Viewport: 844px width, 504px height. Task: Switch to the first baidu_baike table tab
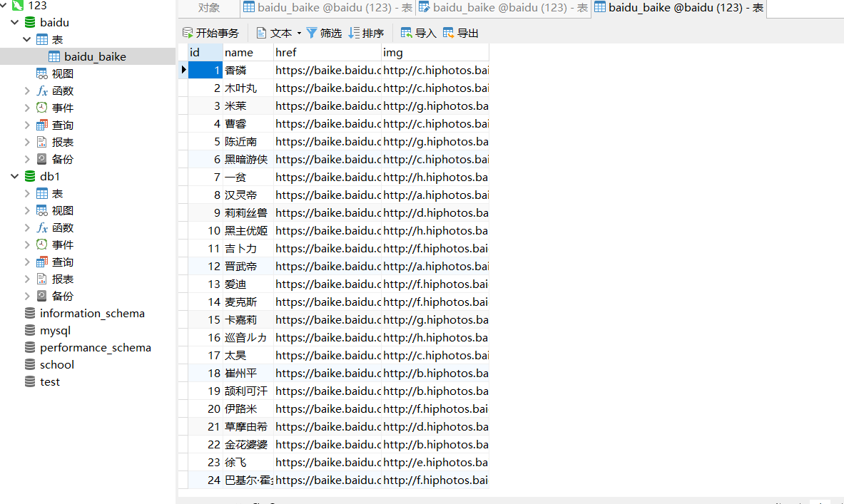point(327,8)
